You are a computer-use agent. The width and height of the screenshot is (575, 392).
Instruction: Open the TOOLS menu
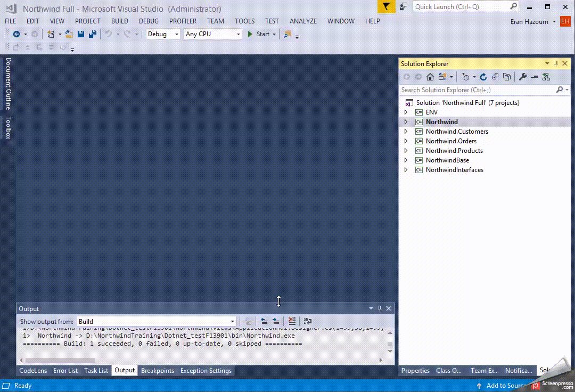pos(244,21)
